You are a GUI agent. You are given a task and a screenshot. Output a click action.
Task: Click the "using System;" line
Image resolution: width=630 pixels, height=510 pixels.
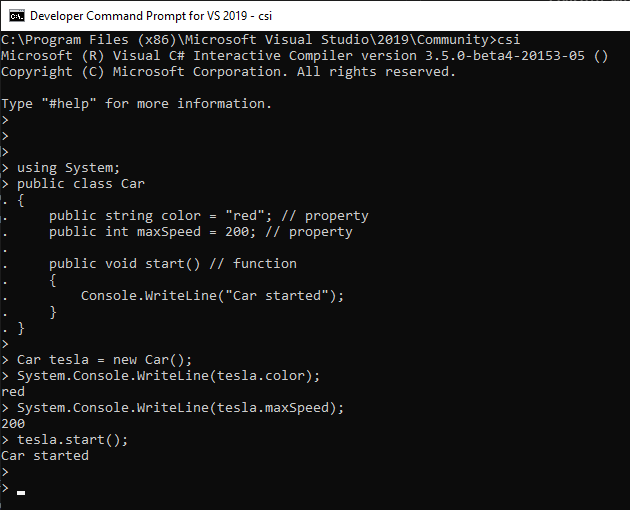click(x=69, y=168)
